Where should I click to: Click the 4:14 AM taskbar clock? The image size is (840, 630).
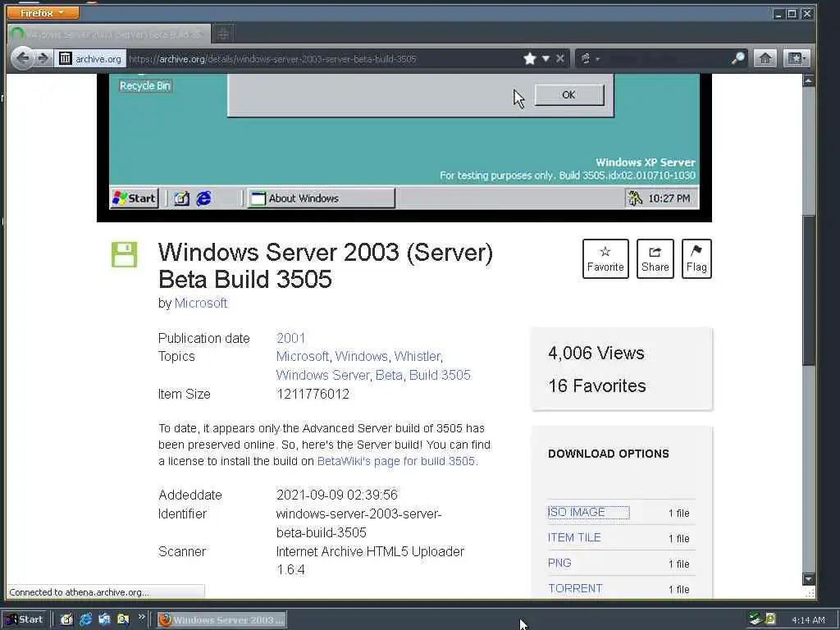coord(808,620)
